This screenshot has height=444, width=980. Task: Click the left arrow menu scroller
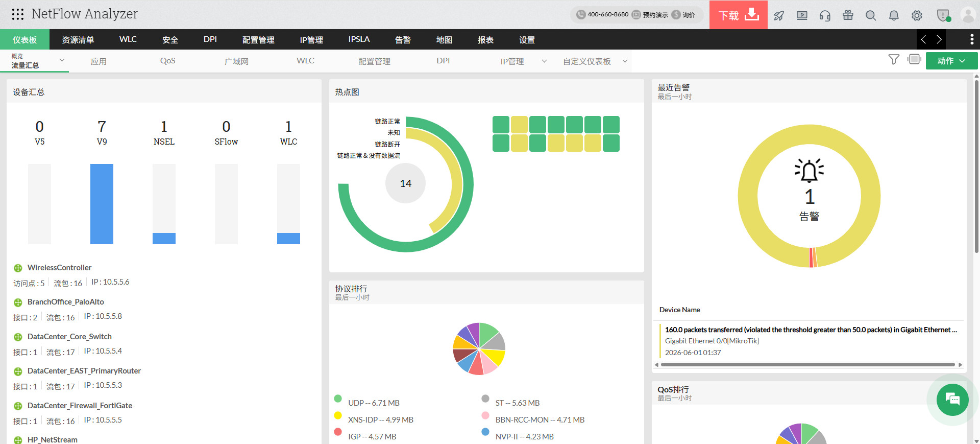tap(923, 39)
